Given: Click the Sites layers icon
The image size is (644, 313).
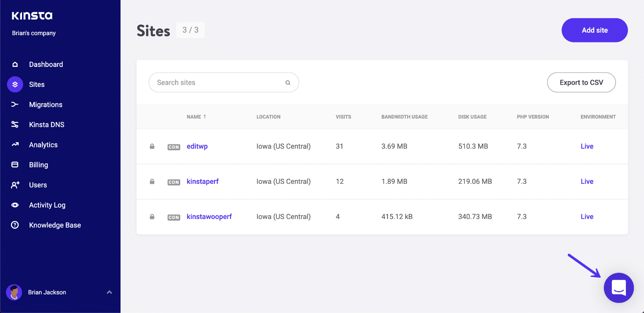Looking at the screenshot, I should pyautogui.click(x=15, y=84).
